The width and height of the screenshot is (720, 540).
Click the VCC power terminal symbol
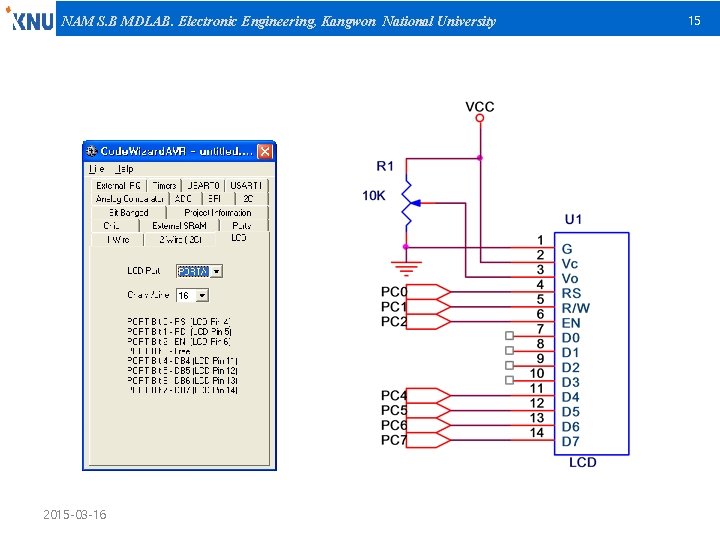click(x=480, y=118)
